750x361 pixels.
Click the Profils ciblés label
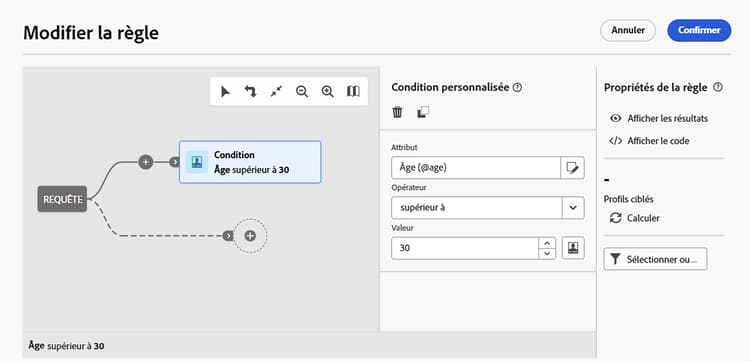point(628,199)
